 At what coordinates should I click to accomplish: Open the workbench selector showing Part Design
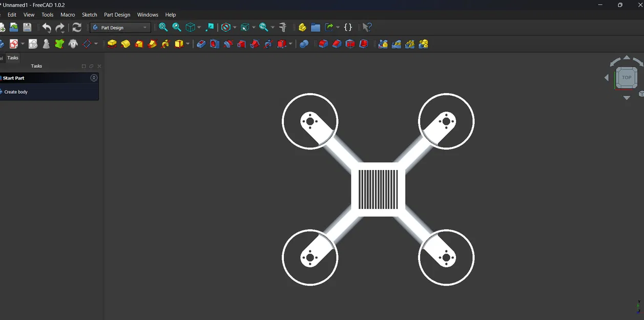[120, 27]
